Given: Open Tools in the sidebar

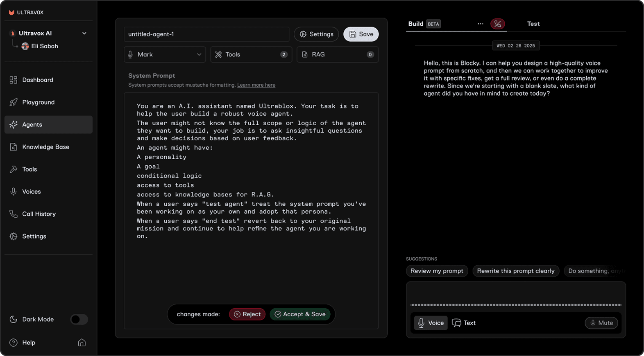Looking at the screenshot, I should pyautogui.click(x=48, y=169).
